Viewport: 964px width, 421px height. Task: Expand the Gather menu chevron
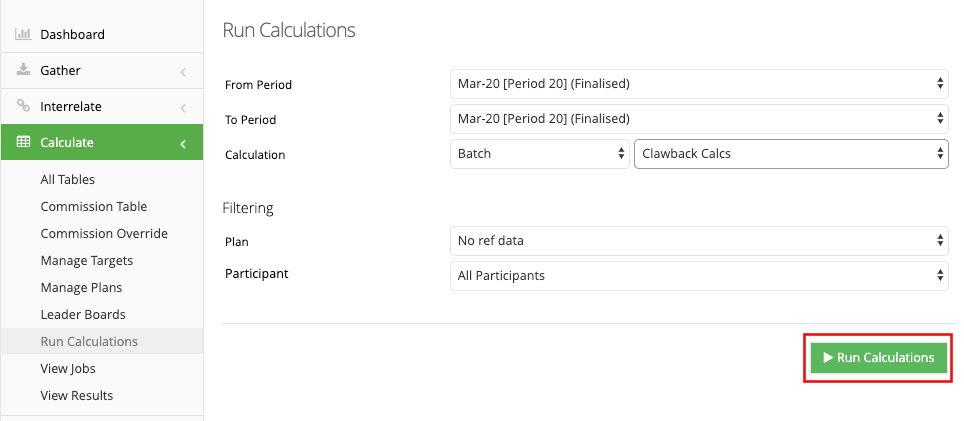(183, 72)
